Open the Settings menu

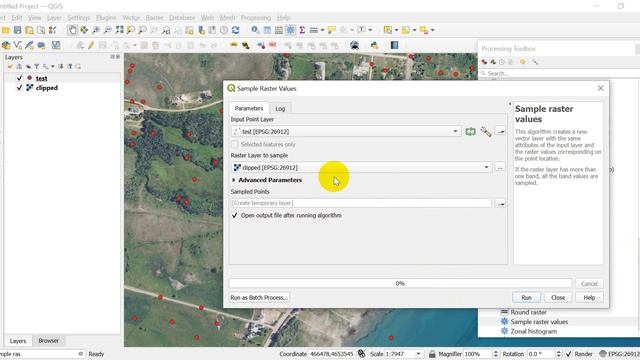78,18
